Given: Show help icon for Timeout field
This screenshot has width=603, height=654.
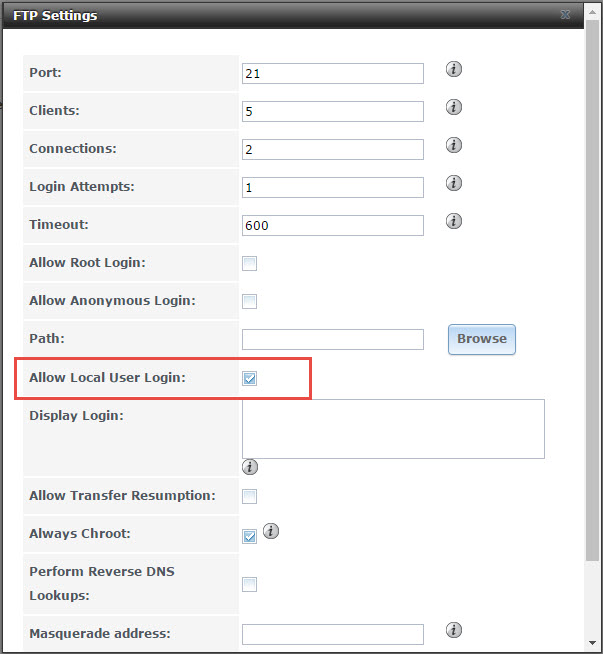Looking at the screenshot, I should click(x=454, y=221).
